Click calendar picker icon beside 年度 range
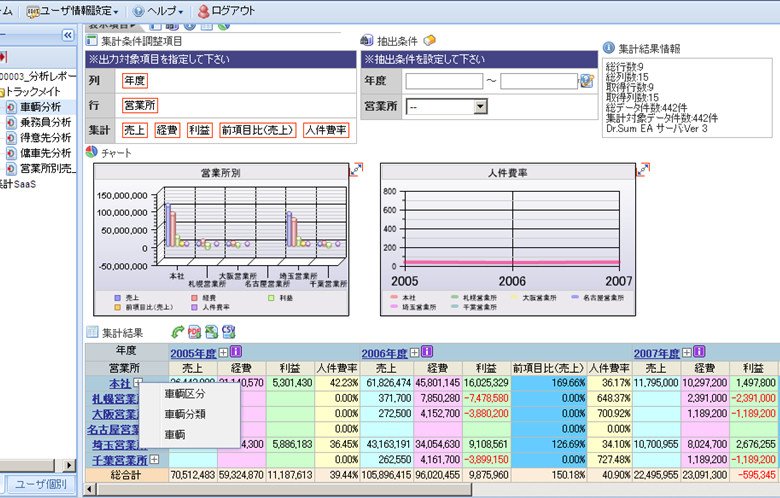The height and width of the screenshot is (498, 780). tap(587, 81)
